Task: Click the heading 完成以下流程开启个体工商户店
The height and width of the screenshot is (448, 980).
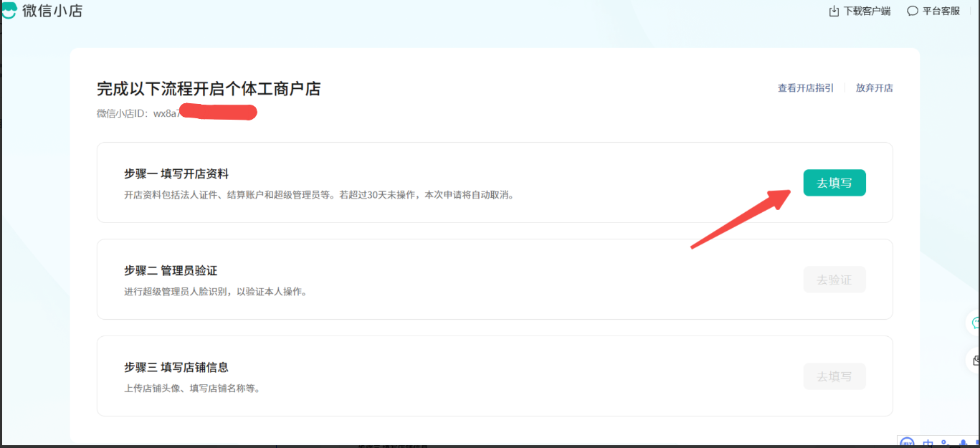Action: (x=209, y=89)
